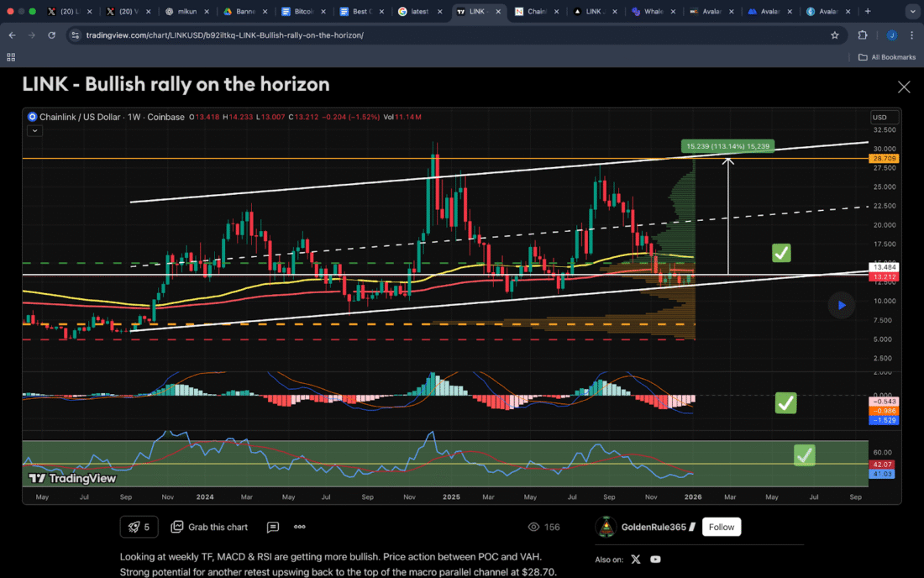Screen dimensions: 924x578
Task: Click the 13.484 price axis label
Action: (884, 267)
